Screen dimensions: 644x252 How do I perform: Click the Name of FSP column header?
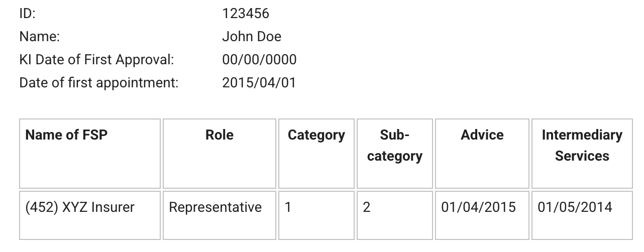click(66, 135)
